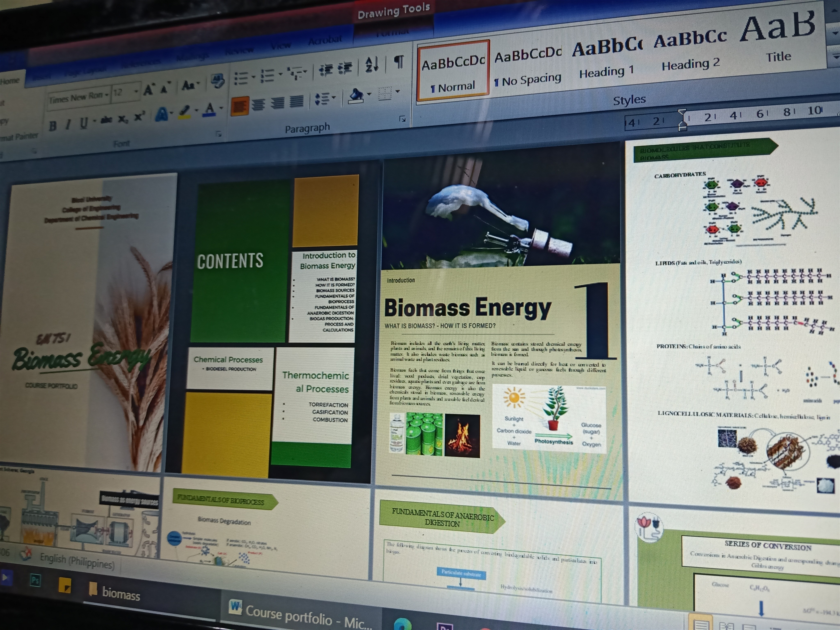Open the Sort A-Z tool

tap(372, 64)
